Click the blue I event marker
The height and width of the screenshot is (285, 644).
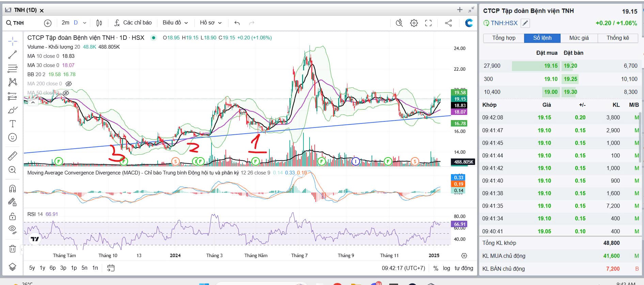356,161
